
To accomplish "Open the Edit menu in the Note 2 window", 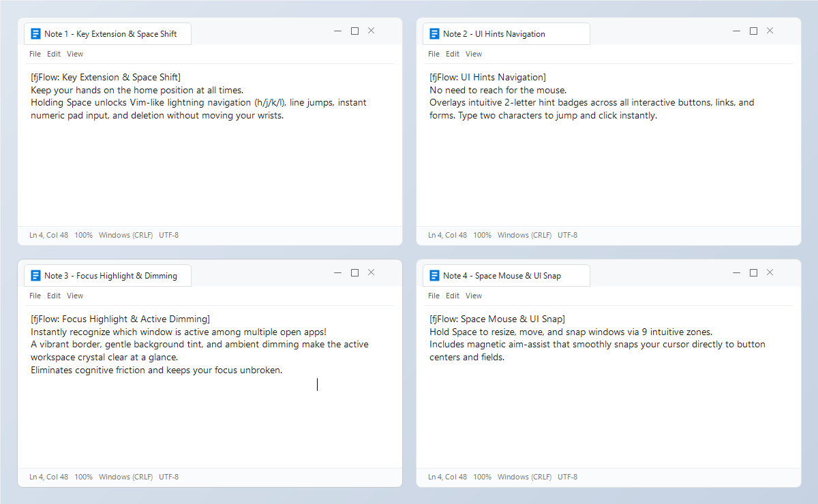I will (453, 54).
